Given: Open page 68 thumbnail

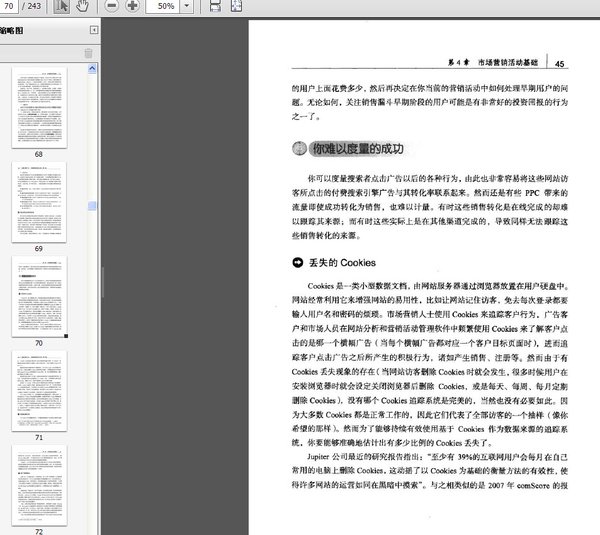Looking at the screenshot, I should tap(39, 108).
